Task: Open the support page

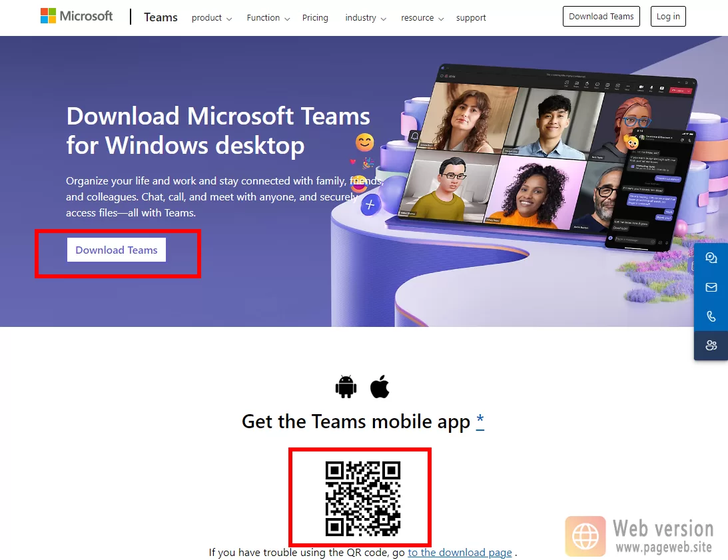Action: (x=471, y=17)
